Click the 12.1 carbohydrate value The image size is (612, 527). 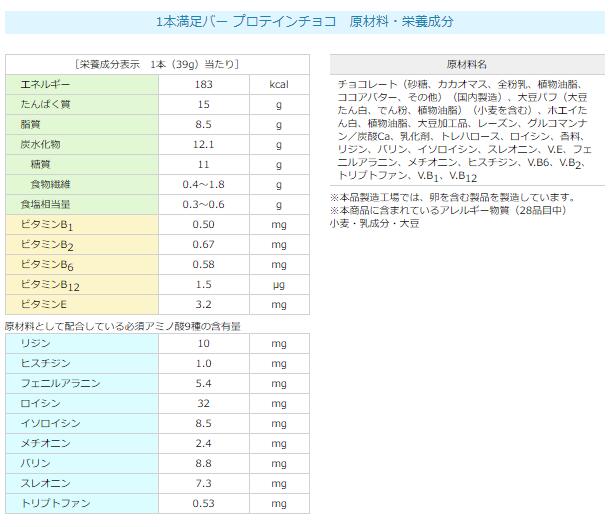tap(203, 144)
